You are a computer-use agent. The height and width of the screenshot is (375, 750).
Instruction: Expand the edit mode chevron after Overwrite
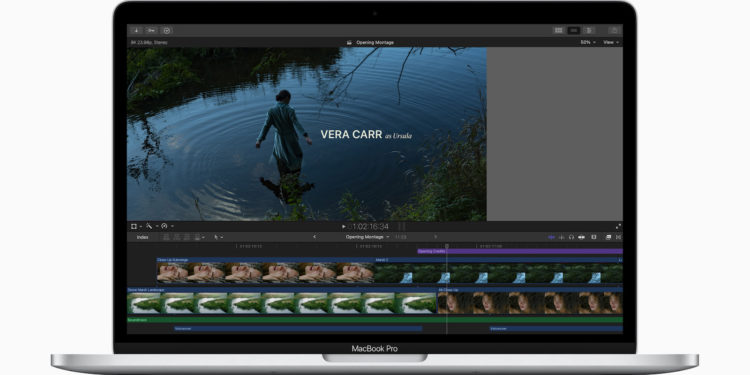point(203,237)
